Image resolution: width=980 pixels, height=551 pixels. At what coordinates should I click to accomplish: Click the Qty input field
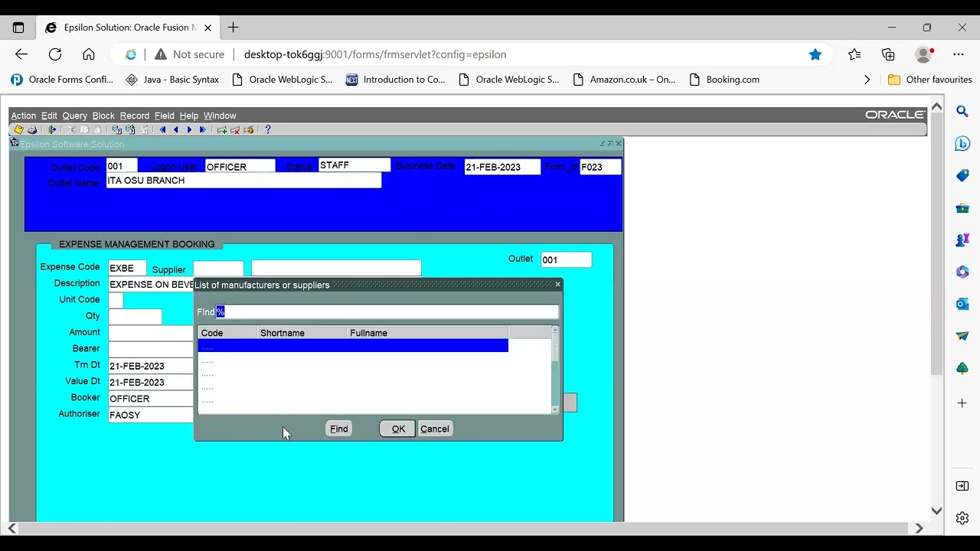point(135,316)
